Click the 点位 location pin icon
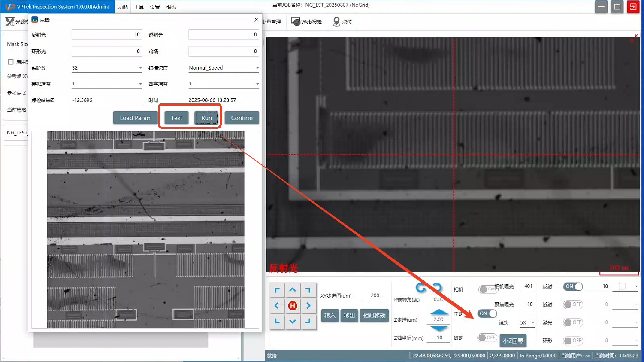Screen dimensions: 644x362 337,21
